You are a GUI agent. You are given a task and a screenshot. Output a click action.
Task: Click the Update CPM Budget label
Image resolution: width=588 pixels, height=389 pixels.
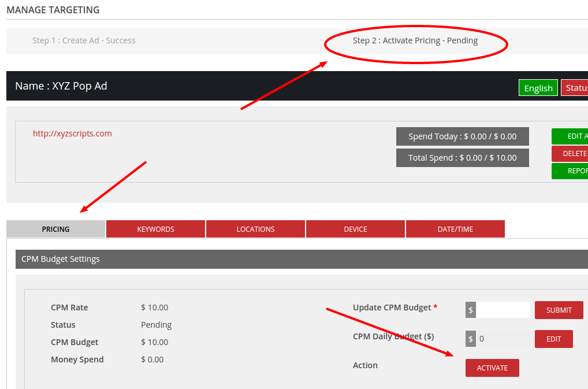click(x=392, y=308)
